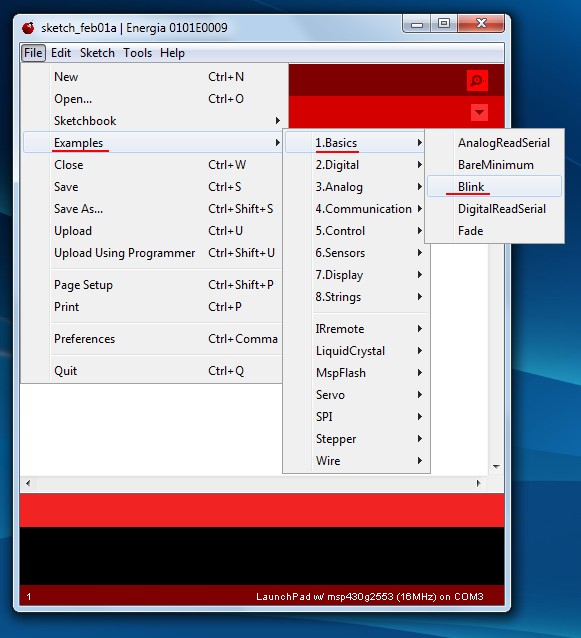Screen dimensions: 581x638
Task: Expand the 6.Sensors submenu
Action: click(x=355, y=252)
